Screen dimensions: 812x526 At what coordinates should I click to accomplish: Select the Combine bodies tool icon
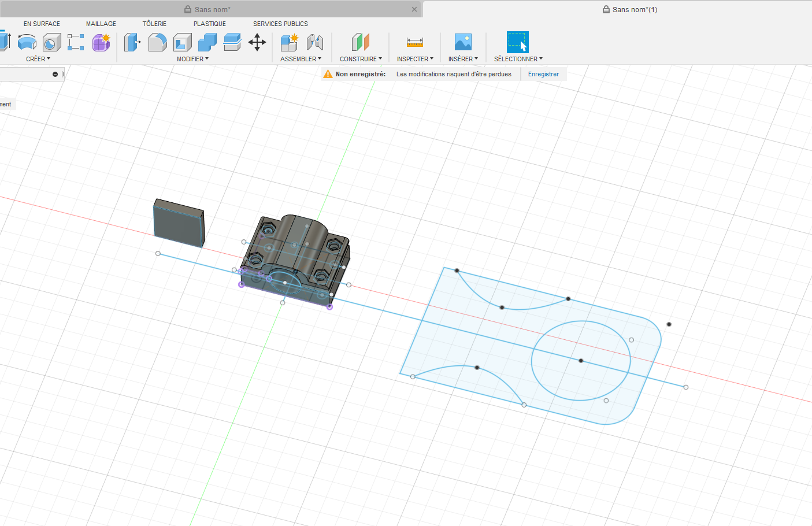click(207, 42)
